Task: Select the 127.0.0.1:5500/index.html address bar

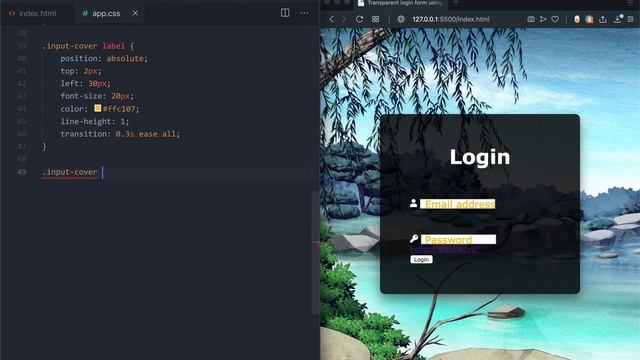Action: pos(451,19)
